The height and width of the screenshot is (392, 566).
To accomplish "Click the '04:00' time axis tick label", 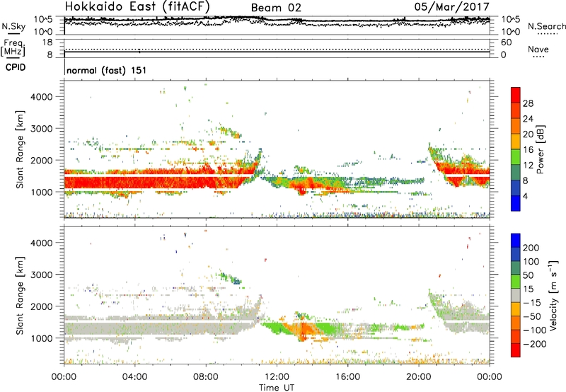I will 134,377.
